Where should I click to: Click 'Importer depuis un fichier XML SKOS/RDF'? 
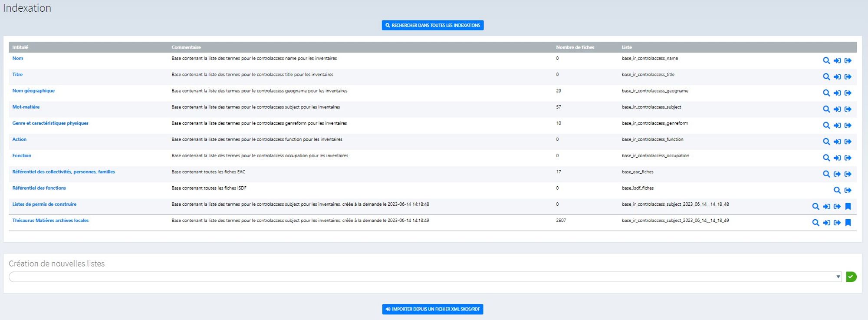433,309
